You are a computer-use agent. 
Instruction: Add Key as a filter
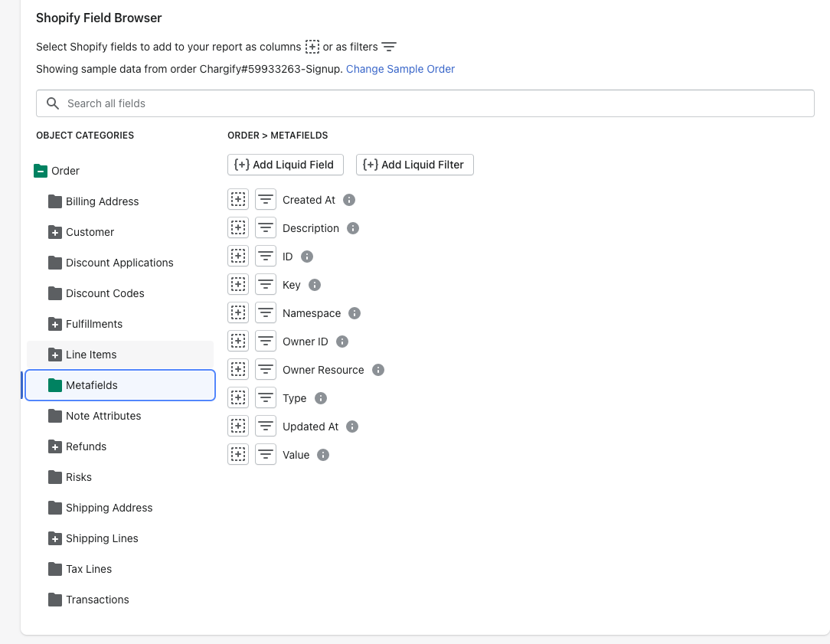click(266, 285)
